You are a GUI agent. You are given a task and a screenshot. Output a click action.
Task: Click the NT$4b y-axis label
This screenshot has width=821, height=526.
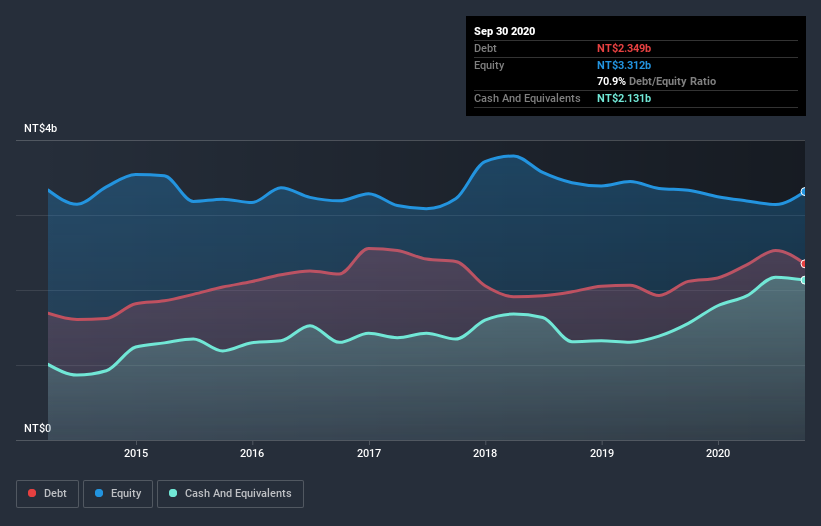[40, 128]
